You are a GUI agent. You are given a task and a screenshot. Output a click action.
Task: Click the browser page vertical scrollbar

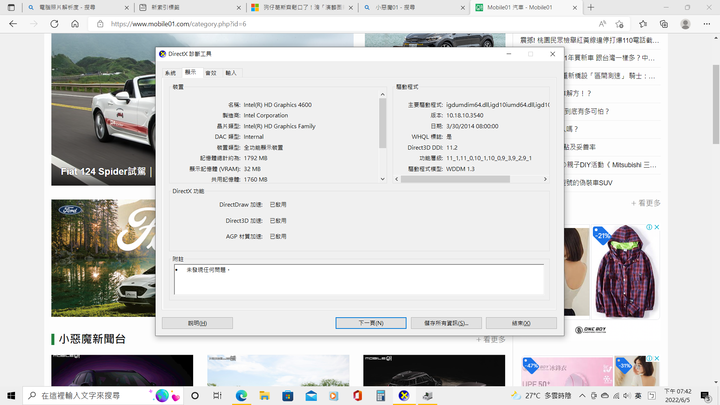715,104
